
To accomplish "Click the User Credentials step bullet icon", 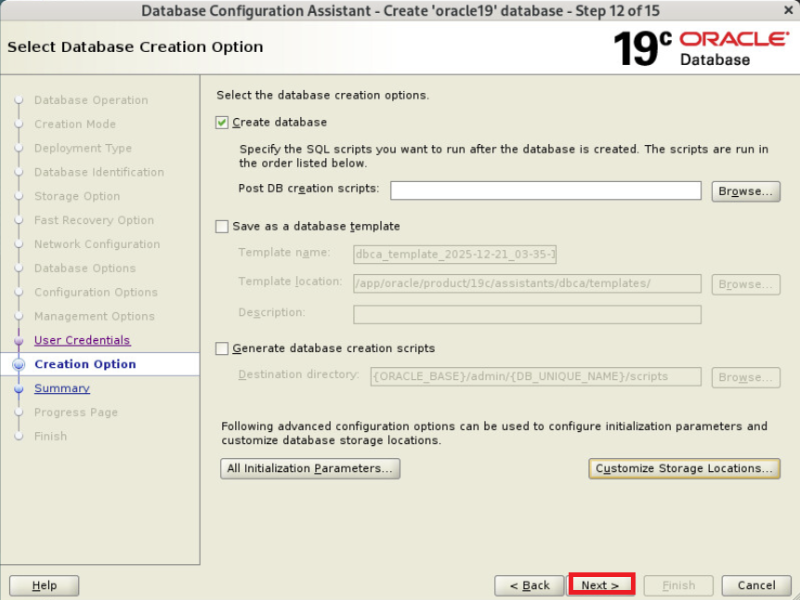I will click(x=19, y=341).
